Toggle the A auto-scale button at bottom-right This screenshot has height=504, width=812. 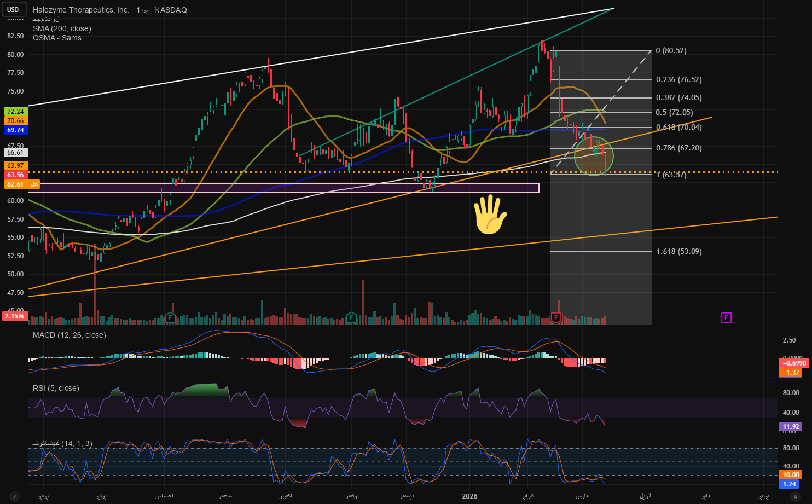(x=795, y=496)
